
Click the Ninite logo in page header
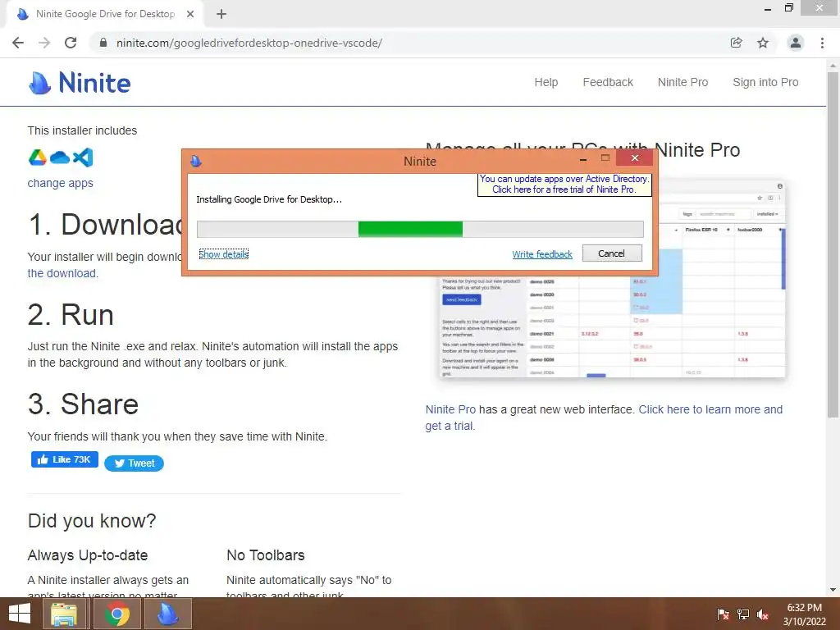pyautogui.click(x=80, y=83)
